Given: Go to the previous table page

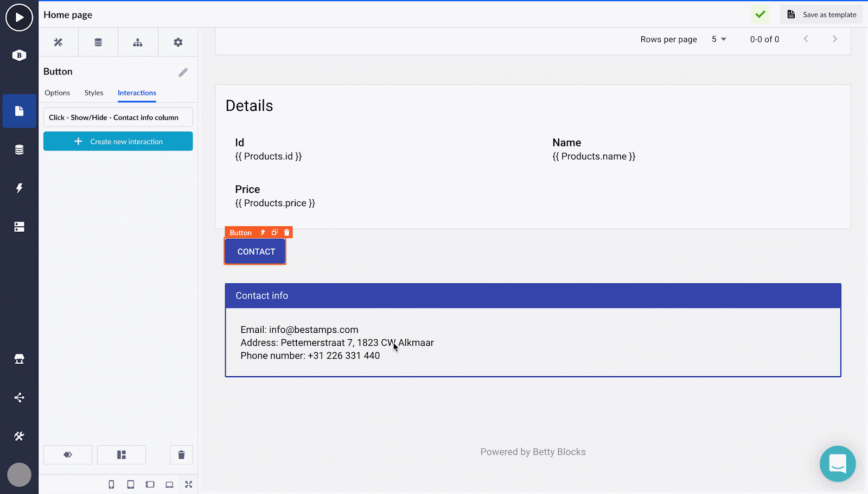Looking at the screenshot, I should point(806,39).
